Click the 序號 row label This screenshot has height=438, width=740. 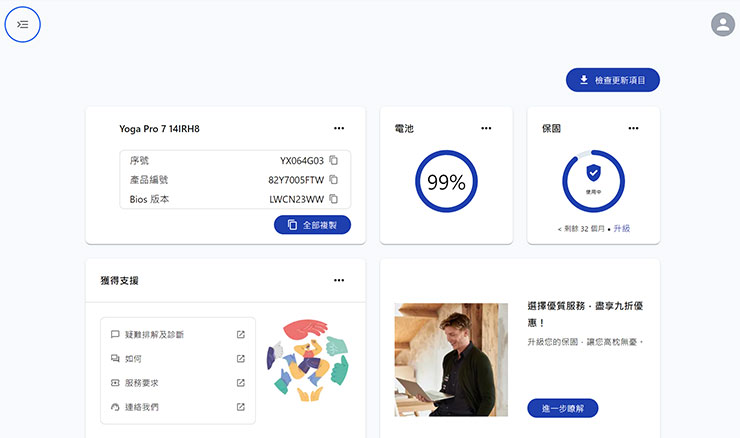click(139, 161)
